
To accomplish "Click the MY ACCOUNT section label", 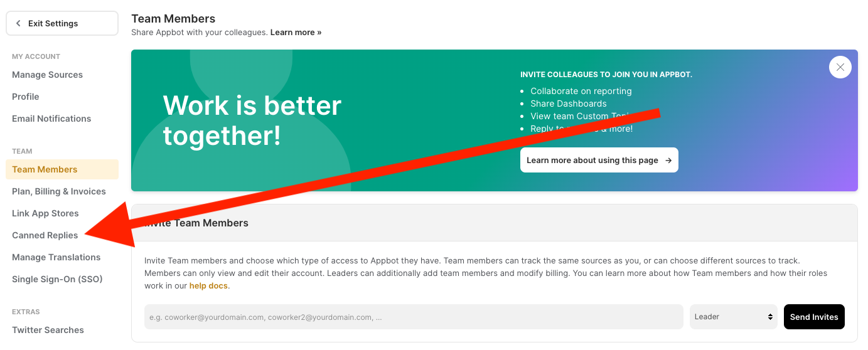I will pos(36,56).
